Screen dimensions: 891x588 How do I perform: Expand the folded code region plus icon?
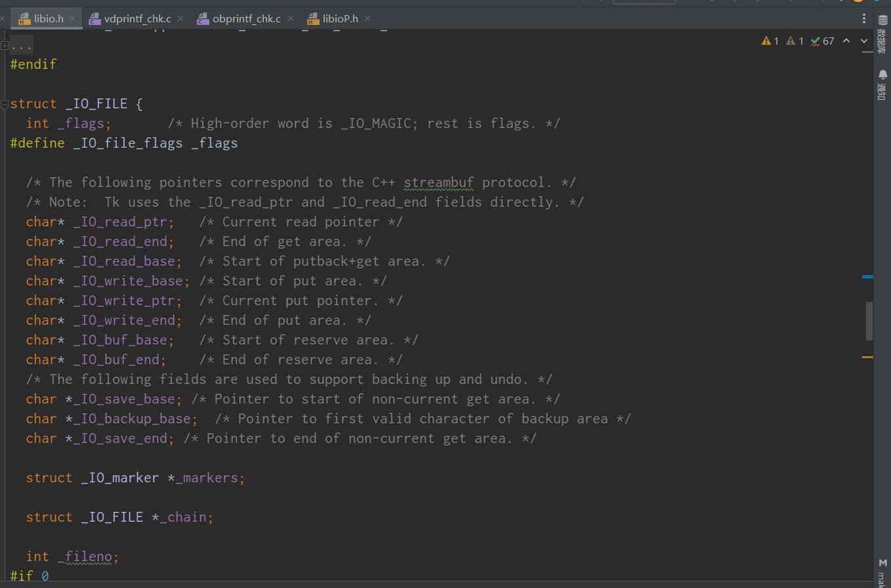click(5, 45)
